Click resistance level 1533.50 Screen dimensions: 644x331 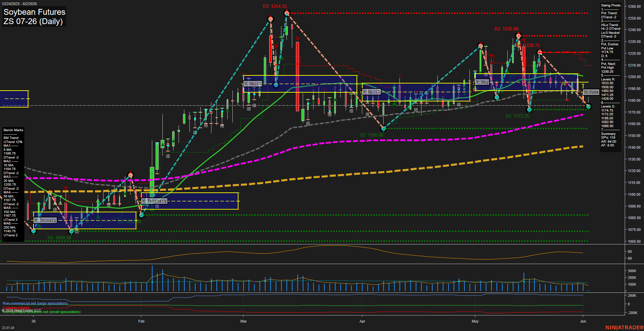[607, 83]
